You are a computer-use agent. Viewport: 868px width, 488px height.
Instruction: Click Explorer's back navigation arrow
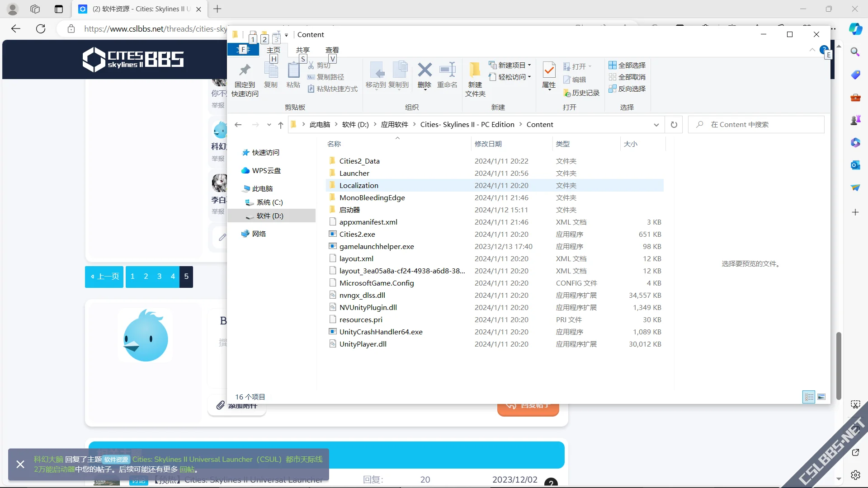(238, 125)
